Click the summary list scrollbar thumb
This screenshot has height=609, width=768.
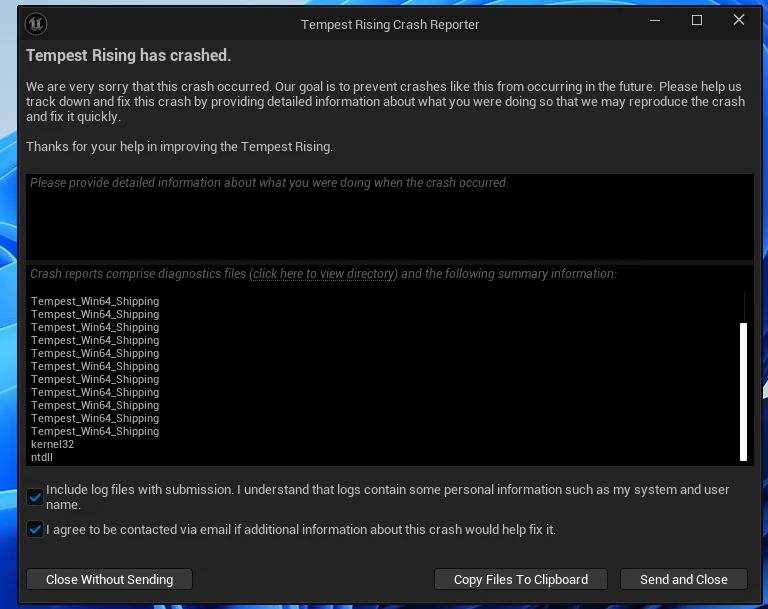[x=743, y=390]
